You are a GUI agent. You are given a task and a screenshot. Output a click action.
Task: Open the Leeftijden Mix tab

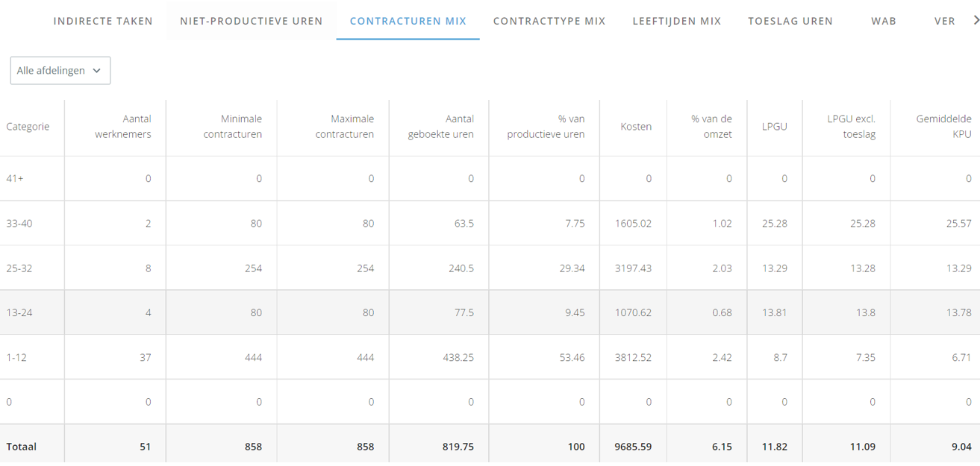pyautogui.click(x=677, y=21)
